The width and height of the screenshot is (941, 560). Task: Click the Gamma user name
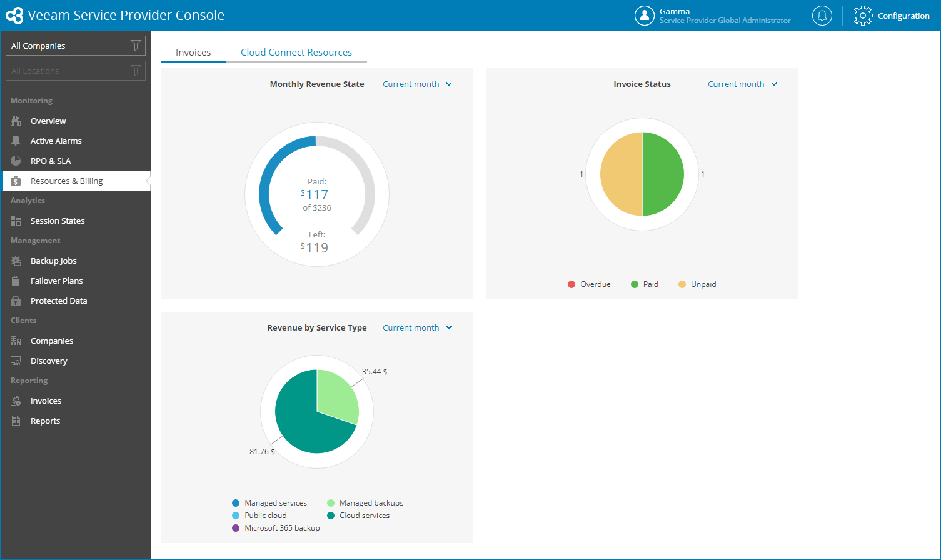point(675,11)
